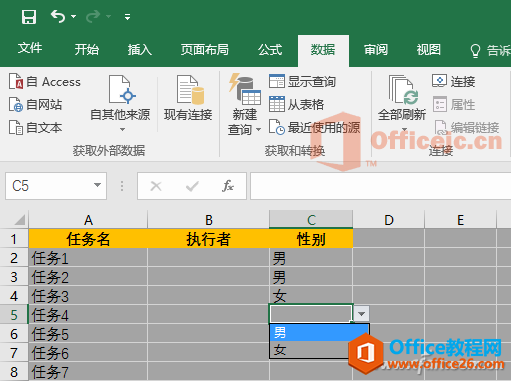
Task: Click the 全部刷新 icon
Action: (403, 89)
